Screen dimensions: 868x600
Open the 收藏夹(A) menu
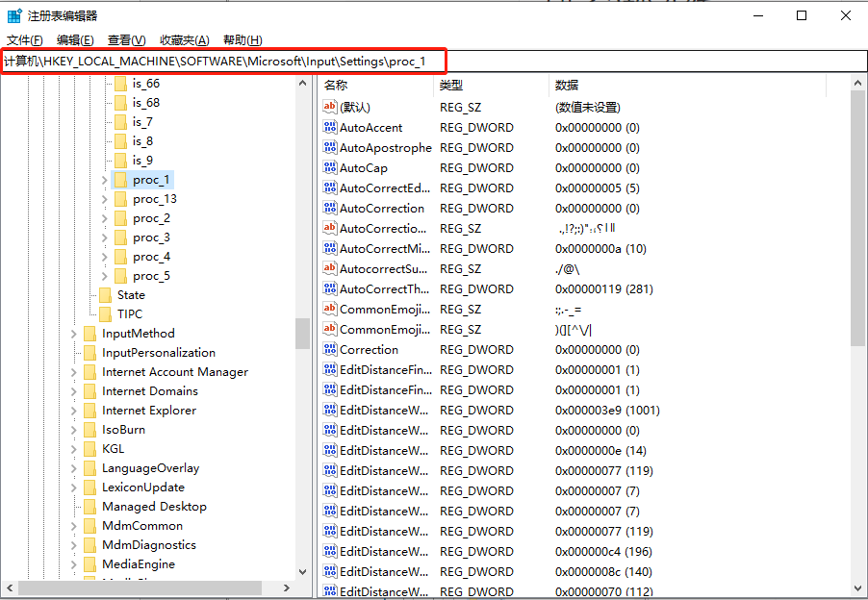[184, 39]
